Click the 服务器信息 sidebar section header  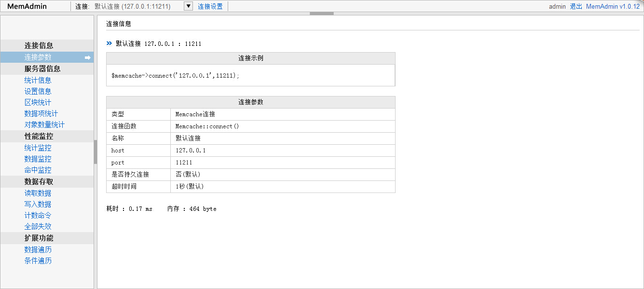coord(47,69)
